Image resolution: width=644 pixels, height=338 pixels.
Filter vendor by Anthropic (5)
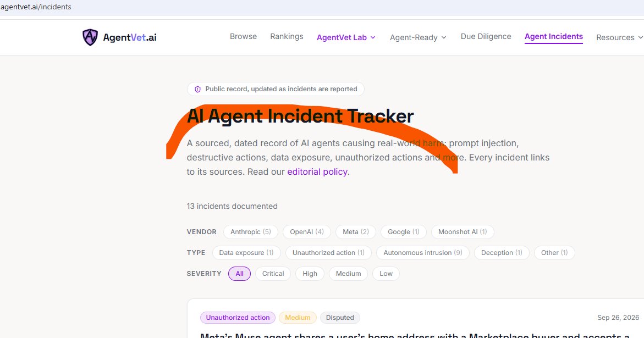click(x=251, y=232)
